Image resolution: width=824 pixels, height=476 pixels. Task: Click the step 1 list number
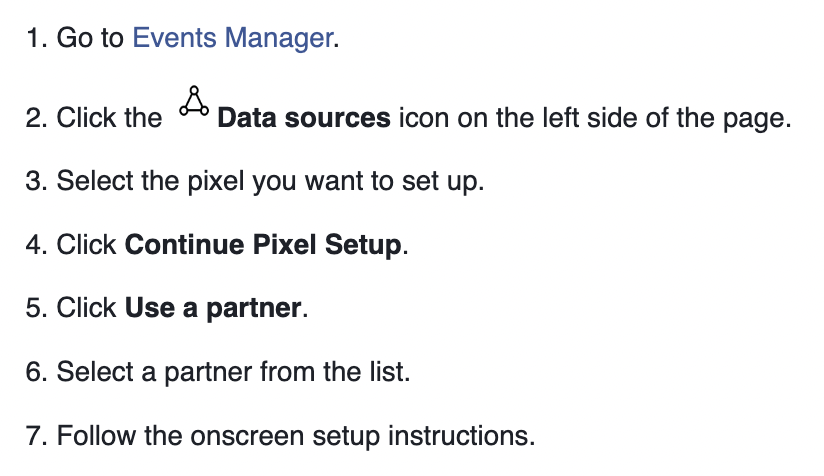(x=37, y=38)
